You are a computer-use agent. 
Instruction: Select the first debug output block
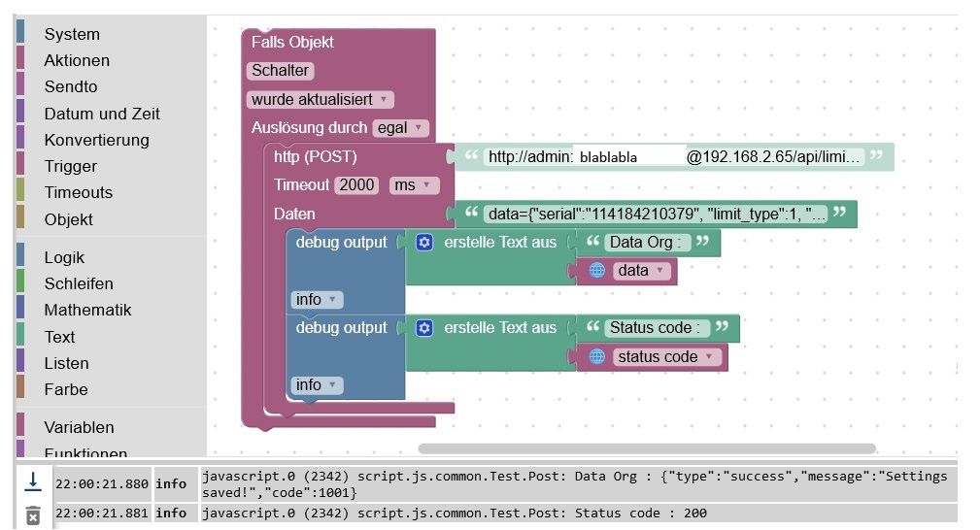(341, 243)
